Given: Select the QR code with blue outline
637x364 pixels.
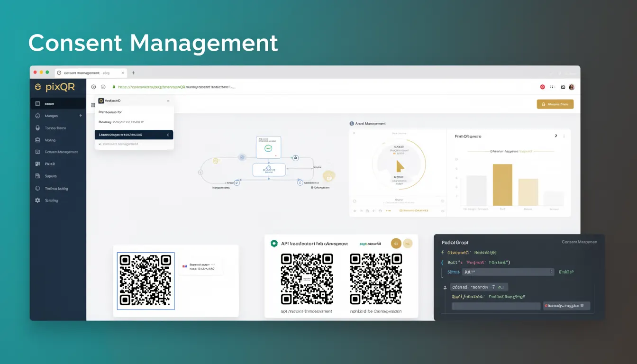Looking at the screenshot, I should 146,281.
